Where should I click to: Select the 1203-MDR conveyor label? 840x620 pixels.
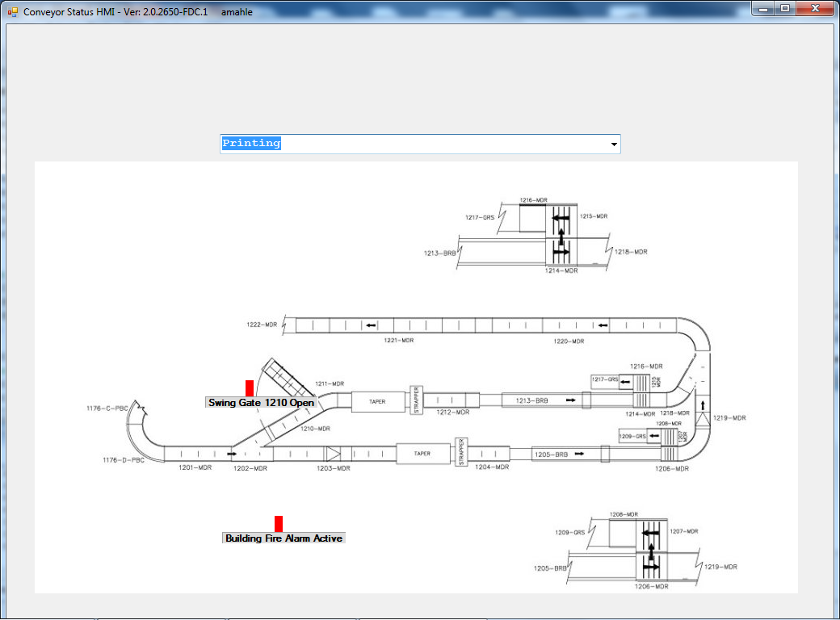pos(334,468)
